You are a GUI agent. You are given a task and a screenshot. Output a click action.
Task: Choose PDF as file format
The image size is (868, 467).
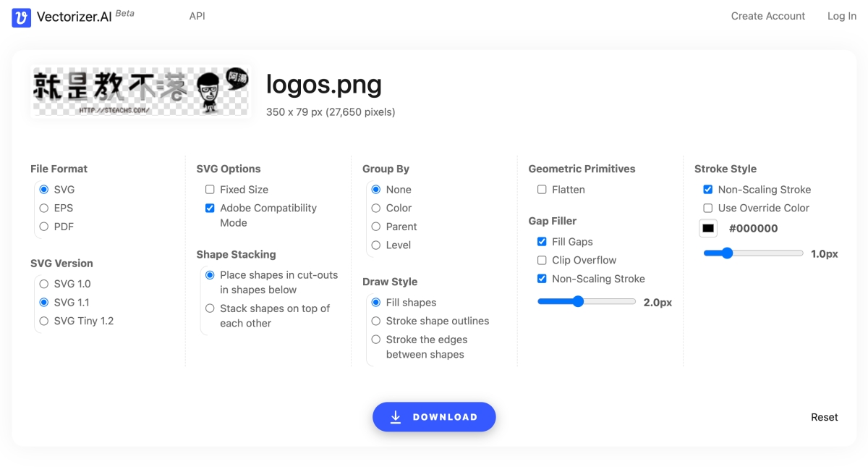pos(44,227)
